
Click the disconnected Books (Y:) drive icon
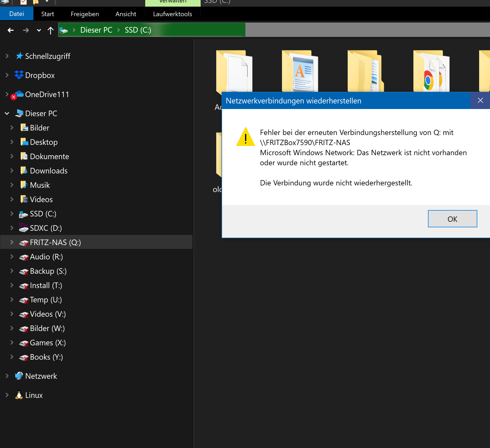[x=24, y=357]
